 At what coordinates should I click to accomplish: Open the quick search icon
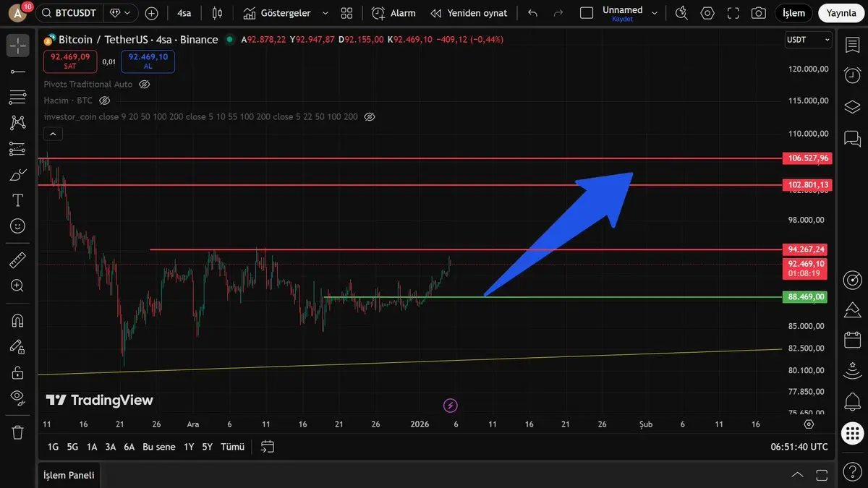click(681, 13)
